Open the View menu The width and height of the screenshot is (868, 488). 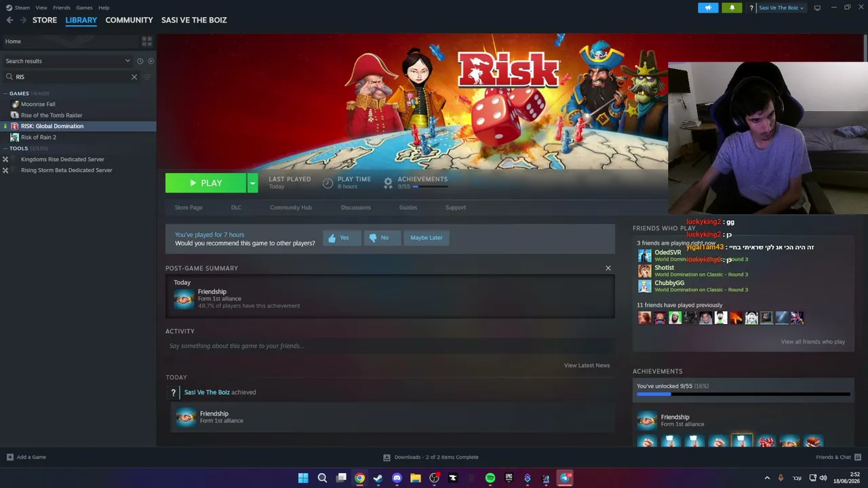click(41, 8)
